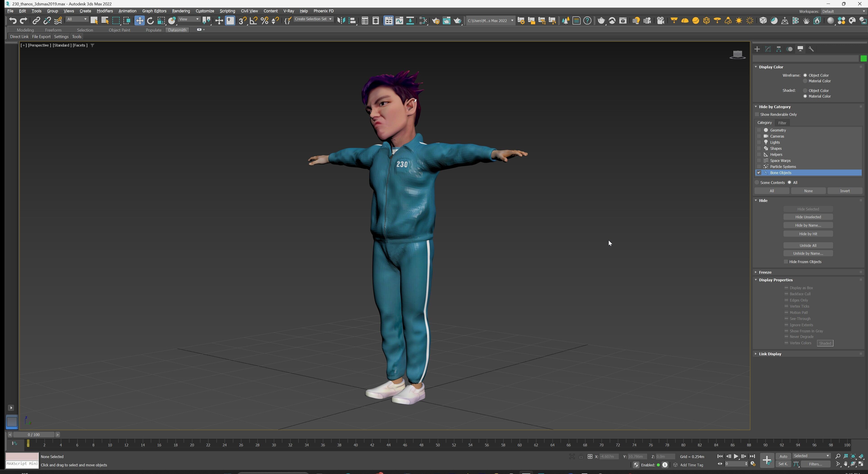Image resolution: width=868 pixels, height=474 pixels.
Task: Enable Show Renderable Only checkbox
Action: tap(757, 114)
